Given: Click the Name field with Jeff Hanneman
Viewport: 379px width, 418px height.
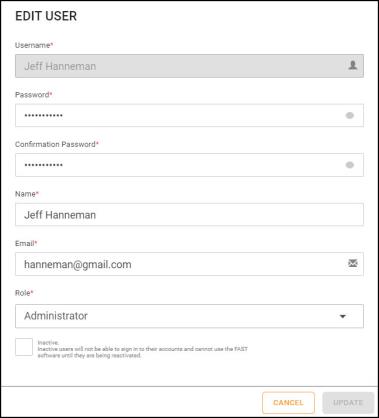Looking at the screenshot, I should 189,215.
